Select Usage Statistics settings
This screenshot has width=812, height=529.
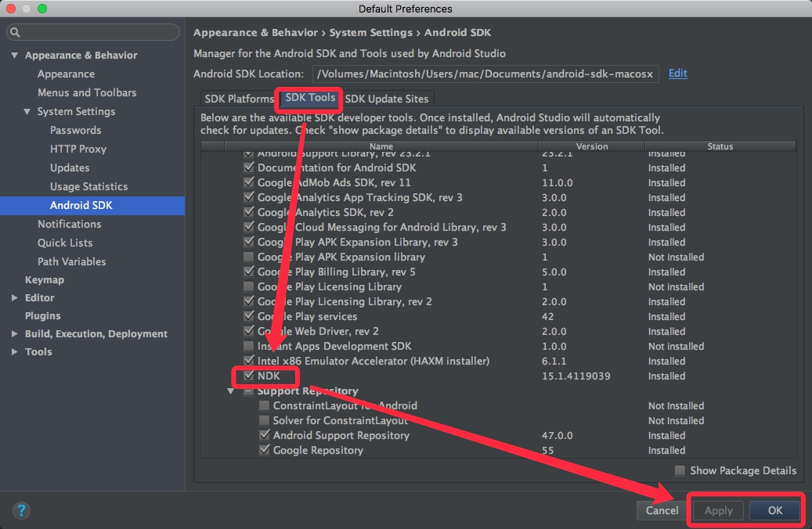click(x=88, y=186)
